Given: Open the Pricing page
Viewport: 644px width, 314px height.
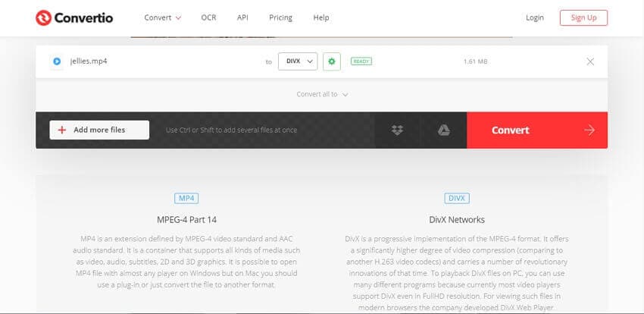Looking at the screenshot, I should click(x=280, y=17).
